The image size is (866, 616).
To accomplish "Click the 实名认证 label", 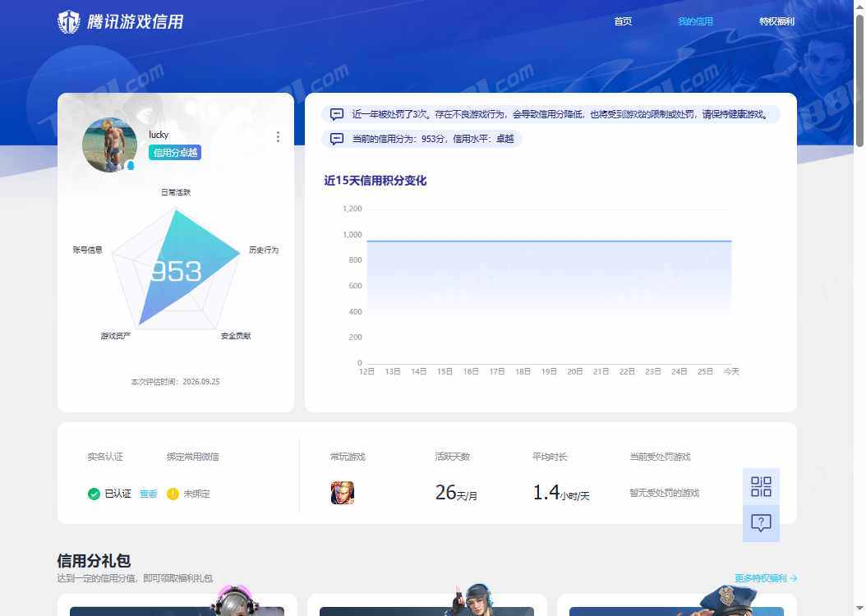I will (105, 457).
